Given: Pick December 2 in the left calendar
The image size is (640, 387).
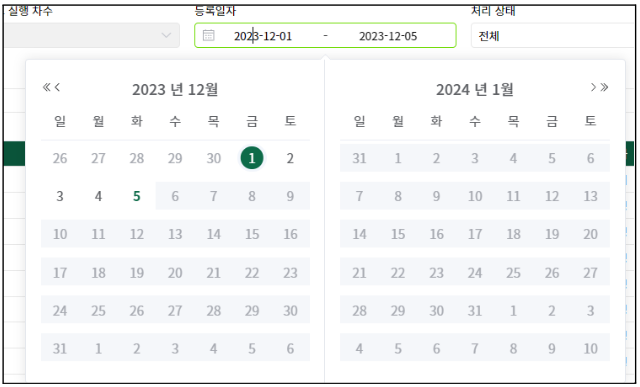Looking at the screenshot, I should pyautogui.click(x=290, y=158).
